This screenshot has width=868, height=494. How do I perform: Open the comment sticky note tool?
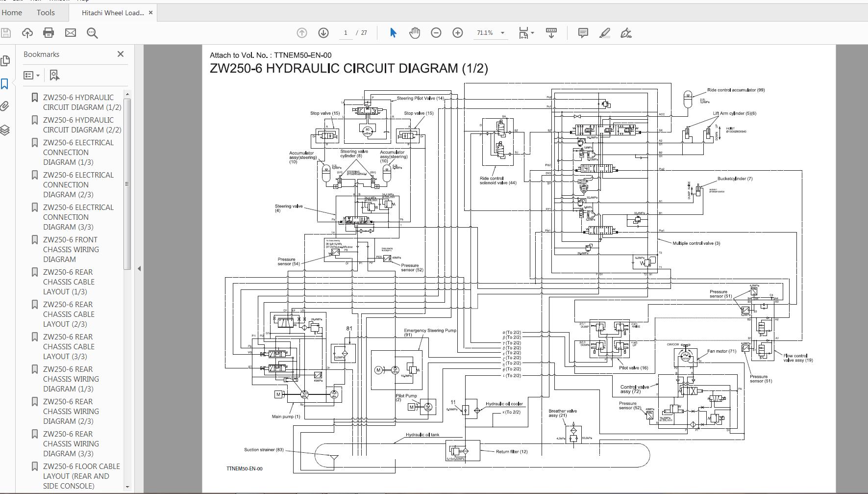click(x=582, y=32)
